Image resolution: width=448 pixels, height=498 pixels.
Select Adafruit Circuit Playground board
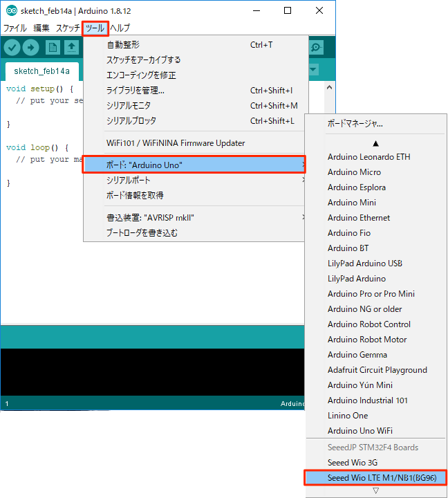click(376, 370)
